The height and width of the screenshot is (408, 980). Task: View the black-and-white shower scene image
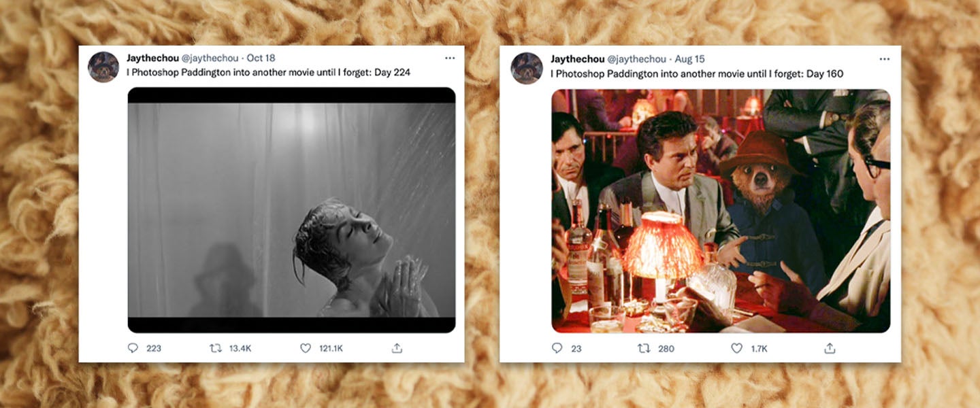coord(291,210)
